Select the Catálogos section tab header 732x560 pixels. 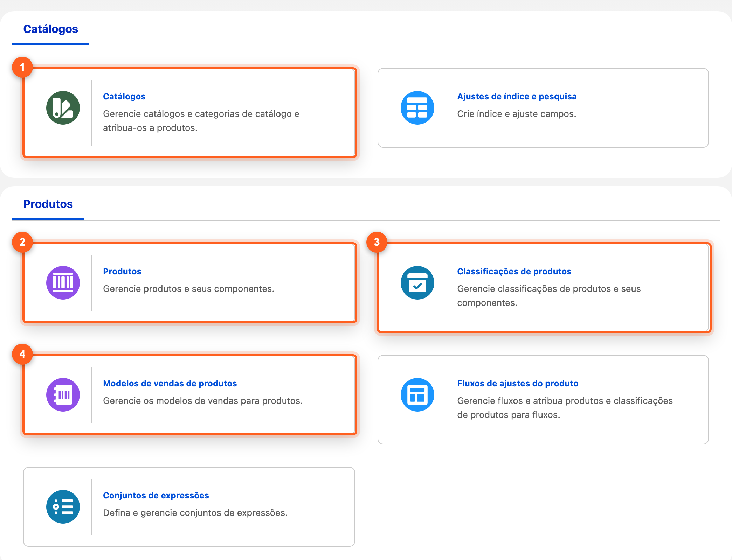pos(50,29)
